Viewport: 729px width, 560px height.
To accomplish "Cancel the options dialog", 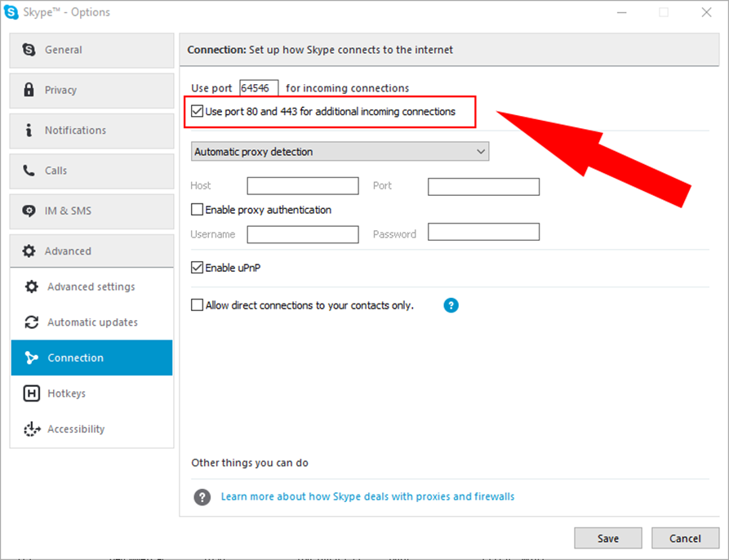I will tap(685, 538).
